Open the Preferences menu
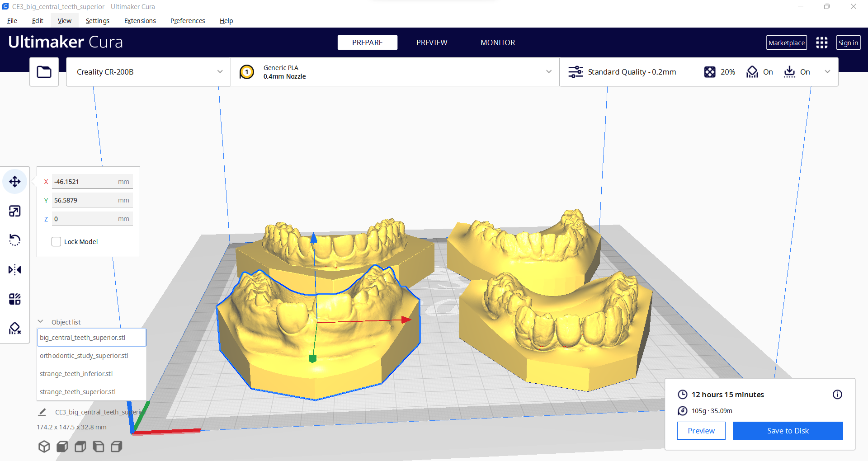Screen dimensions: 868x461 coord(188,21)
